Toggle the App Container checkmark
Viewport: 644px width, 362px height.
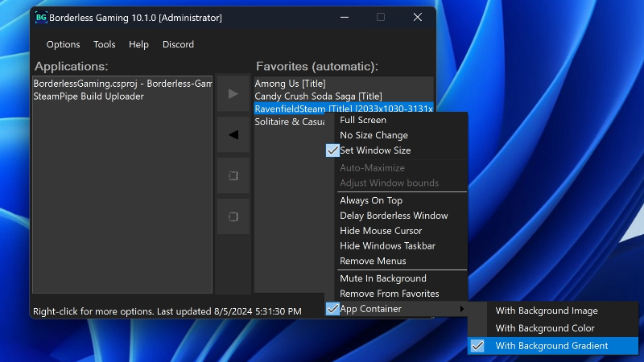332,309
